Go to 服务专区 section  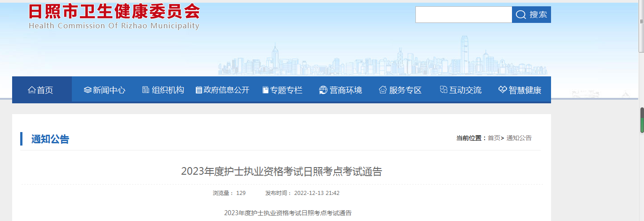pyautogui.click(x=406, y=90)
